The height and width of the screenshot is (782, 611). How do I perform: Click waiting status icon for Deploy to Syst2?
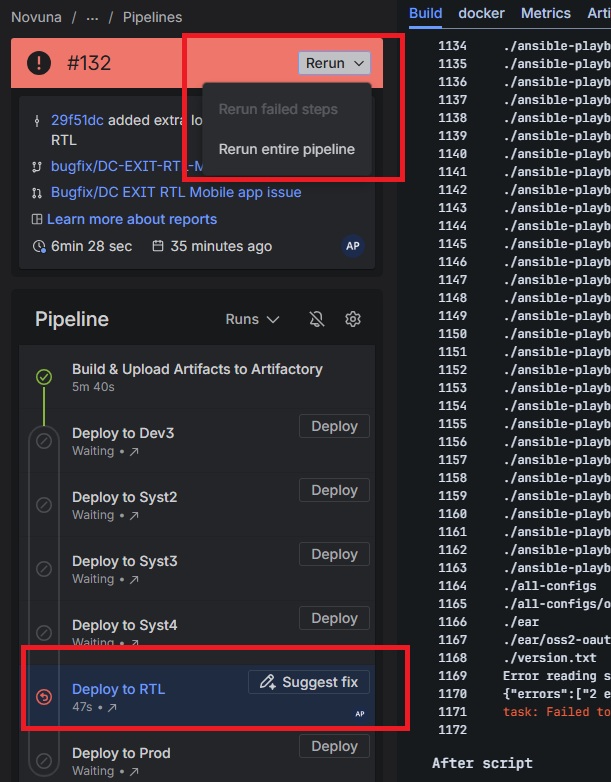44,505
